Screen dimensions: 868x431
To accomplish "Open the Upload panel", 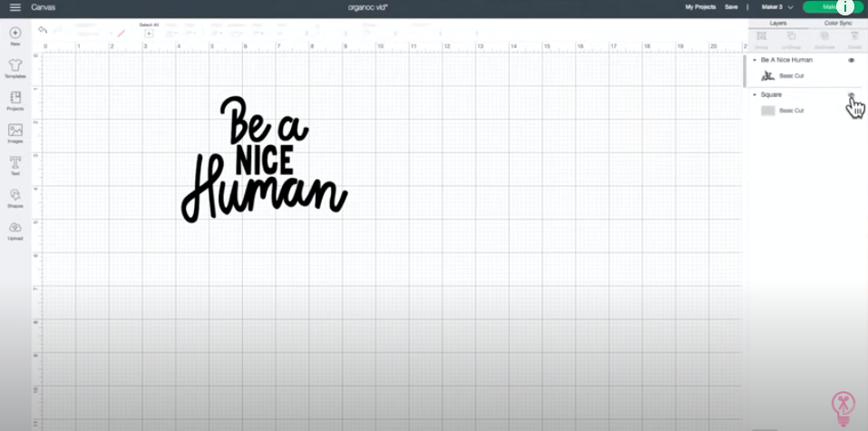I will point(15,230).
